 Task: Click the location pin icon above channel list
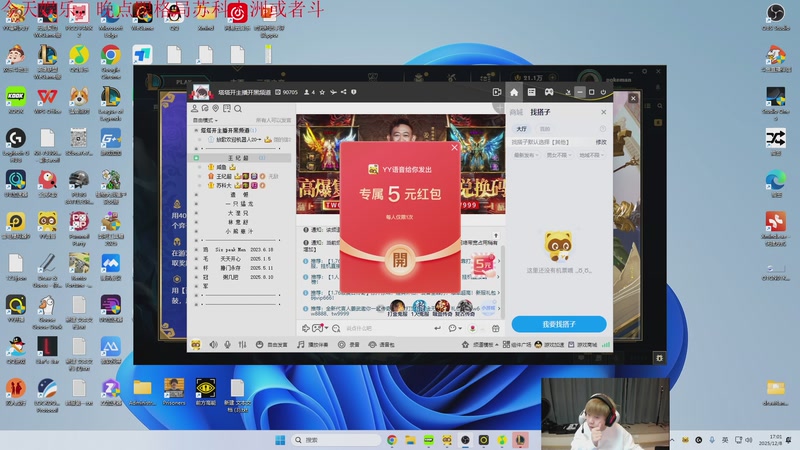tap(216, 109)
